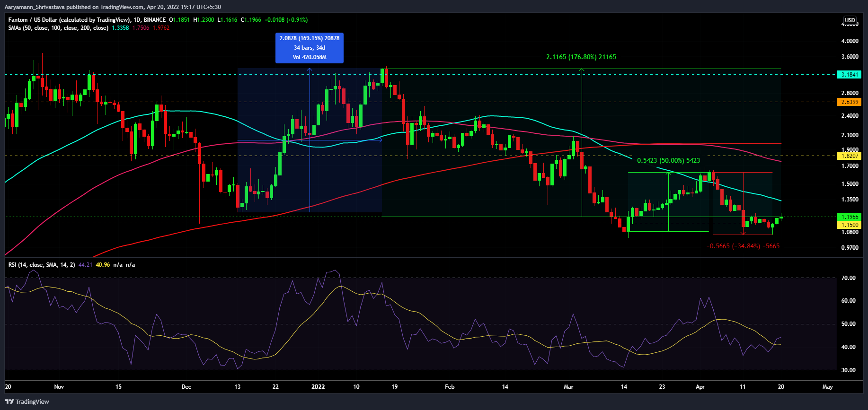Viewport: 868px width, 410px height.
Task: Click the Nov label on time axis
Action: [59, 387]
